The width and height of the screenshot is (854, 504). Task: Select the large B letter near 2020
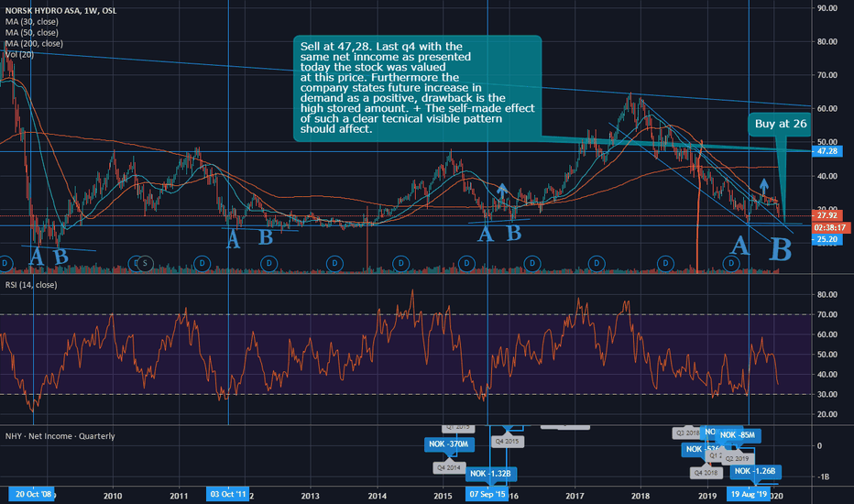781,249
